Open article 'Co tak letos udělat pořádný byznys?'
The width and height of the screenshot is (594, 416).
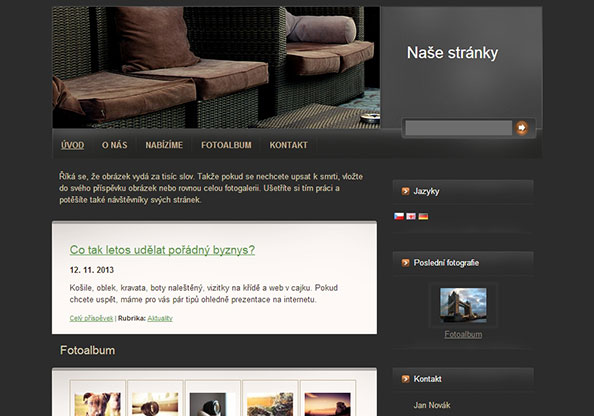coord(162,250)
